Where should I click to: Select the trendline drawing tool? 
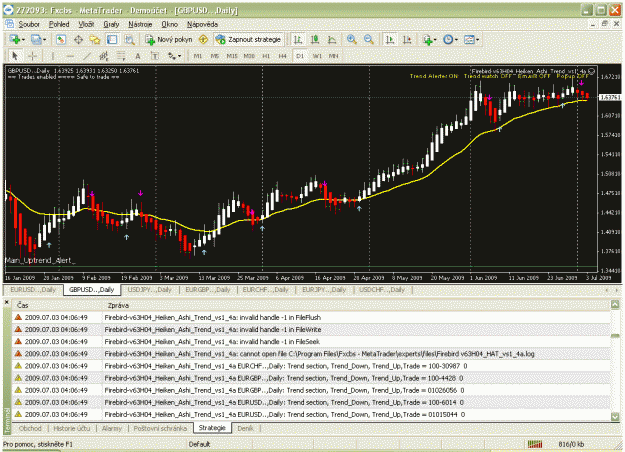point(87,56)
